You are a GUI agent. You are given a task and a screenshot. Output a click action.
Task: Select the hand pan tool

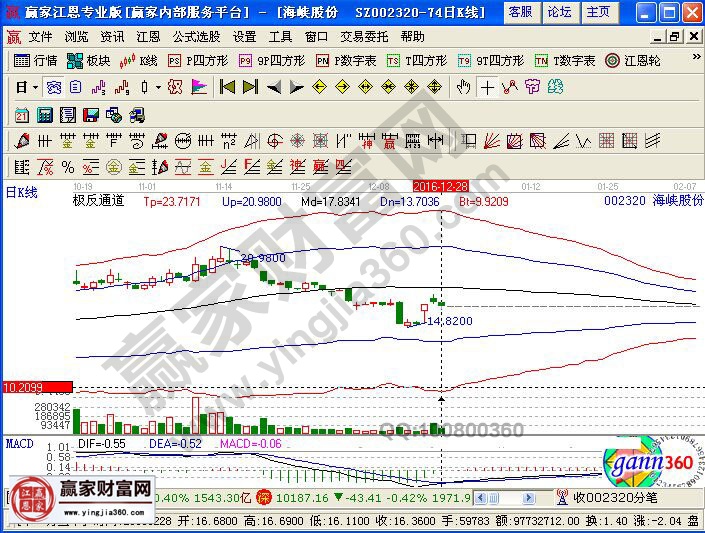point(463,87)
